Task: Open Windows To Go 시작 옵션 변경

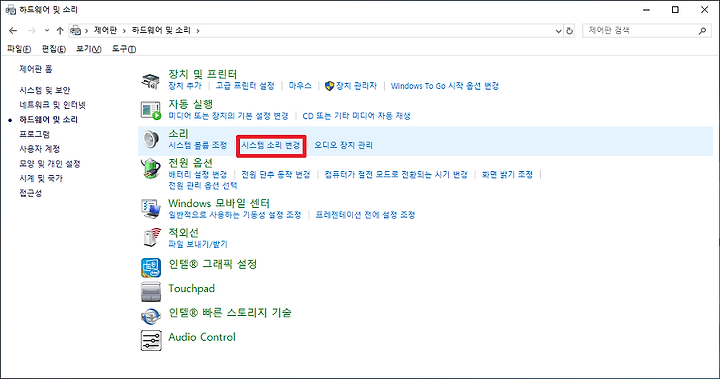Action: click(x=444, y=86)
